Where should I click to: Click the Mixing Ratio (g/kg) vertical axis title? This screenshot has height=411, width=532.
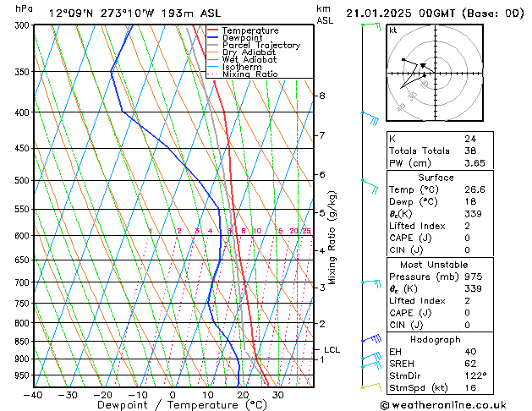pos(332,238)
